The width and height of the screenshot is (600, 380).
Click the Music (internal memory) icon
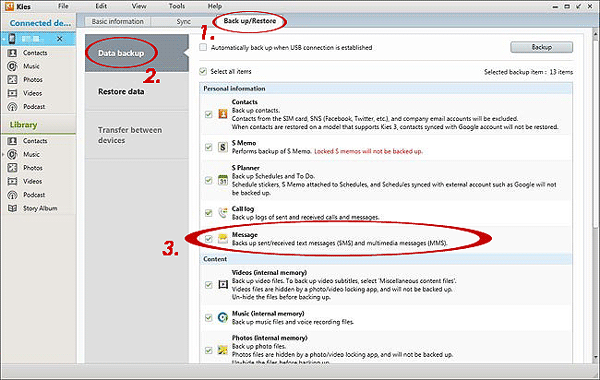223,317
